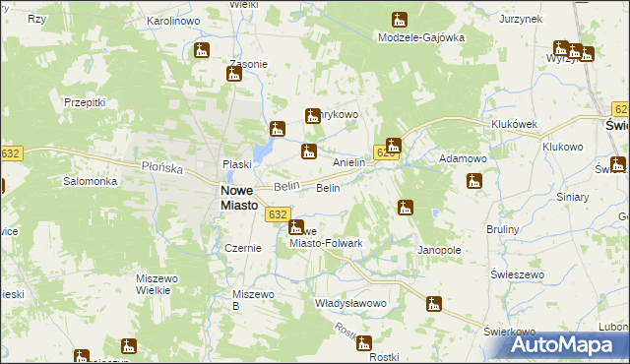This screenshot has width=630, height=364.
Task: Click the Anielin village label
Action: click(348, 162)
